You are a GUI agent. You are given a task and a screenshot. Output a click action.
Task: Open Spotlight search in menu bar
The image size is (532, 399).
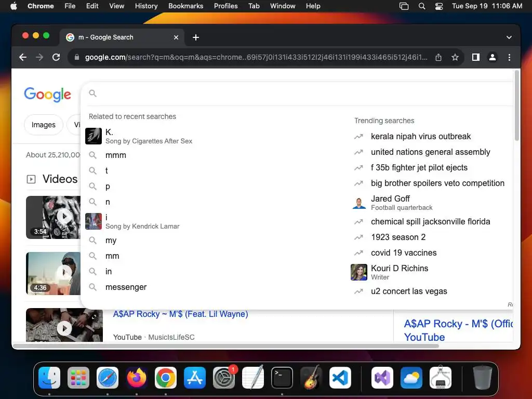click(x=422, y=6)
